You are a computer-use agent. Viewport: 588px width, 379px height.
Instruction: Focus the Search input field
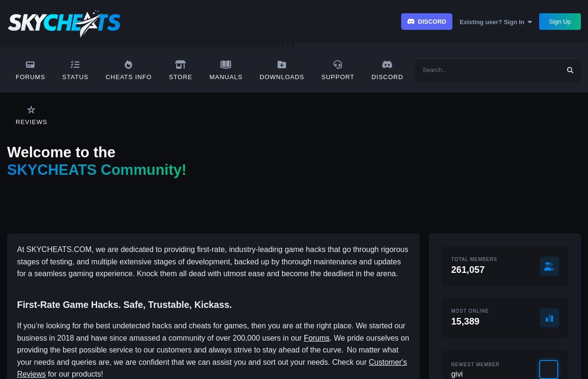pos(487,70)
